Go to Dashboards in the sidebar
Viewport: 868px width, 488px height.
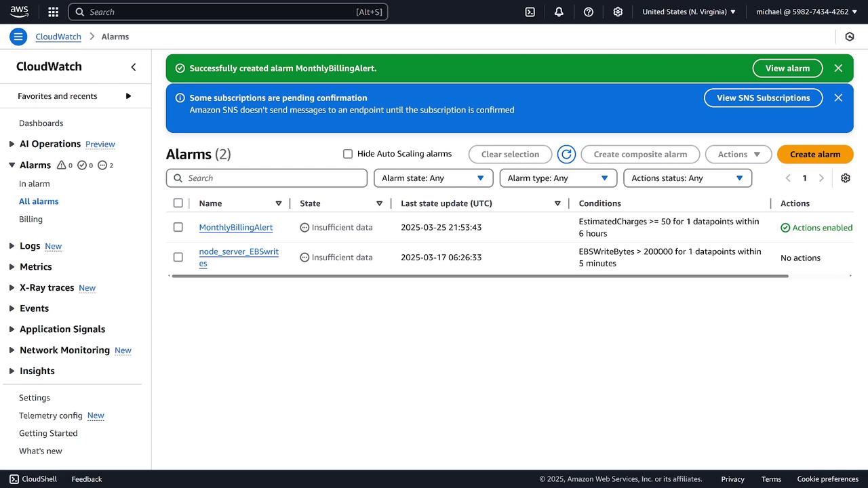pyautogui.click(x=41, y=123)
